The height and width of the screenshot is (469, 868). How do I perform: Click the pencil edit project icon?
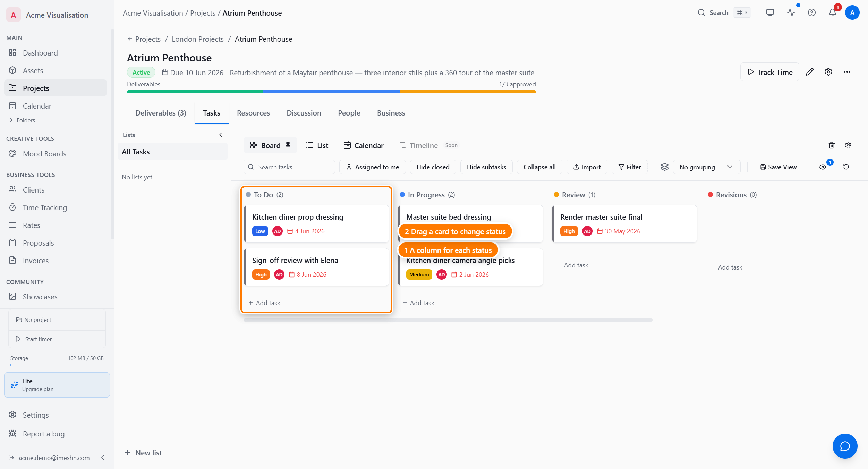[810, 72]
